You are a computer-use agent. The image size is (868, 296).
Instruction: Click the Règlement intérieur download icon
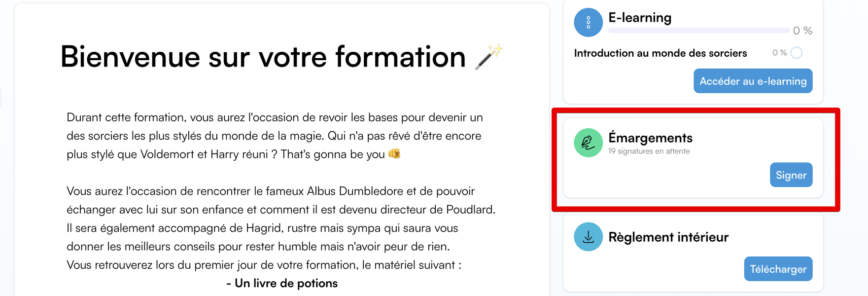tap(588, 237)
